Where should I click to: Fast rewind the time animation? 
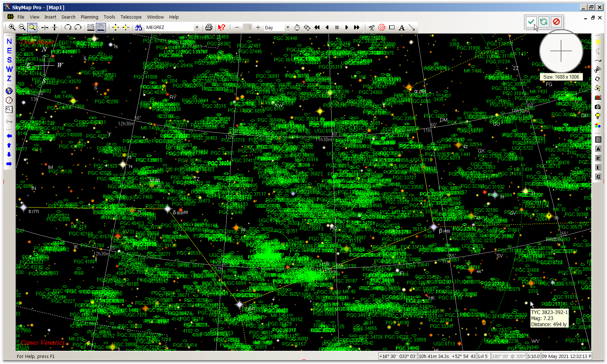click(x=317, y=28)
